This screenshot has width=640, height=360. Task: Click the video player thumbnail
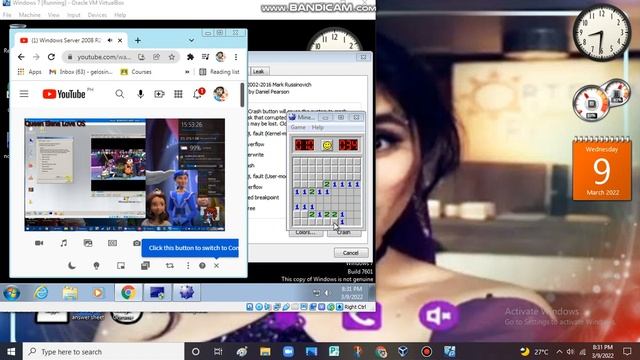[x=124, y=175]
